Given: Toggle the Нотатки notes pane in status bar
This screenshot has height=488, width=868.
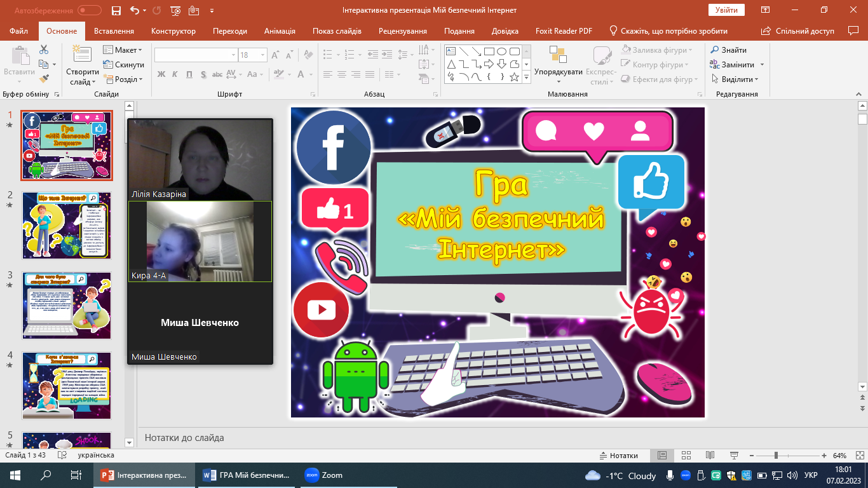Looking at the screenshot, I should coord(619,456).
